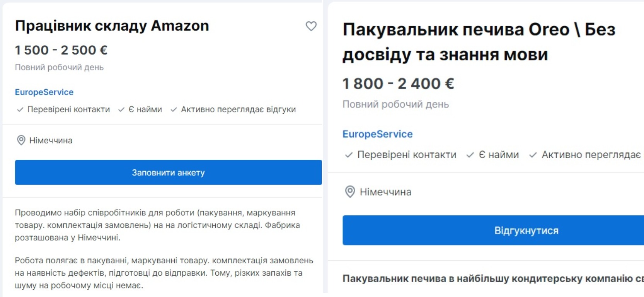Click location pin icon on Oreo listing

349,191
